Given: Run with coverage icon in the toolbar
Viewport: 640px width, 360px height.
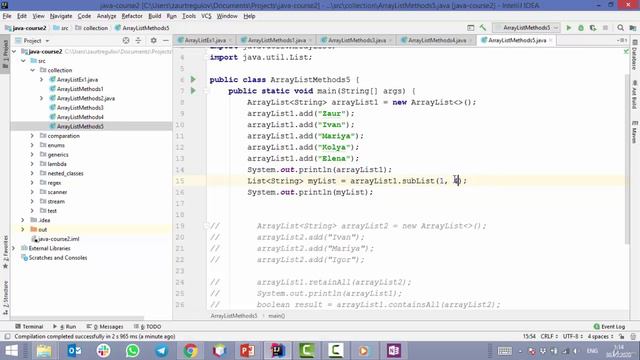Looking at the screenshot, I should 593,28.
